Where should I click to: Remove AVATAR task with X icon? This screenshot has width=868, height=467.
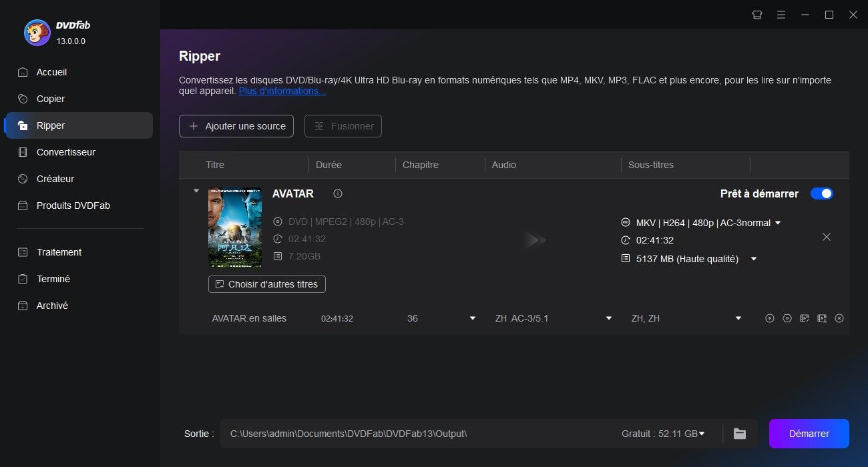pyautogui.click(x=827, y=237)
